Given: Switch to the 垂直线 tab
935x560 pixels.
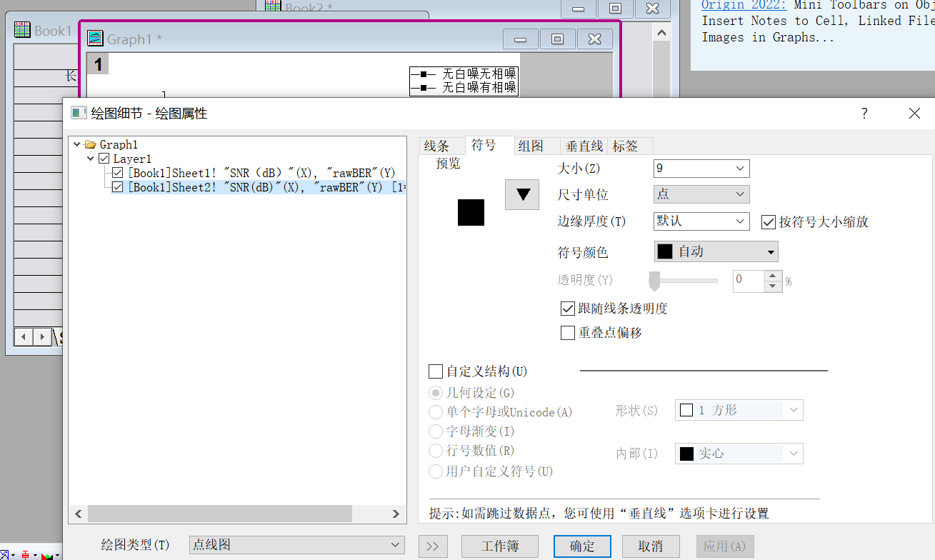Looking at the screenshot, I should click(x=583, y=145).
